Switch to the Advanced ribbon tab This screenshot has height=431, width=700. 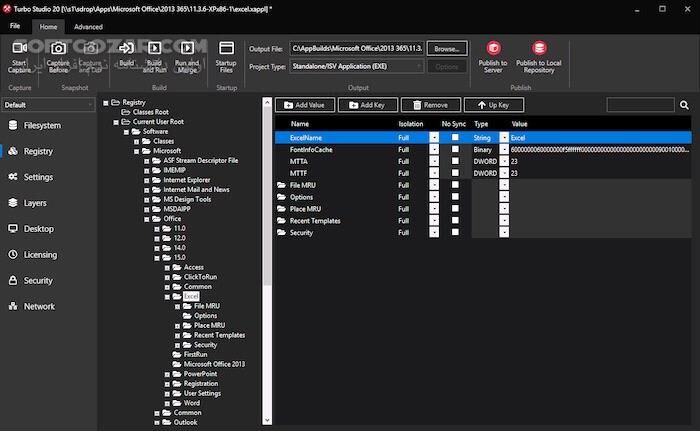click(x=88, y=27)
